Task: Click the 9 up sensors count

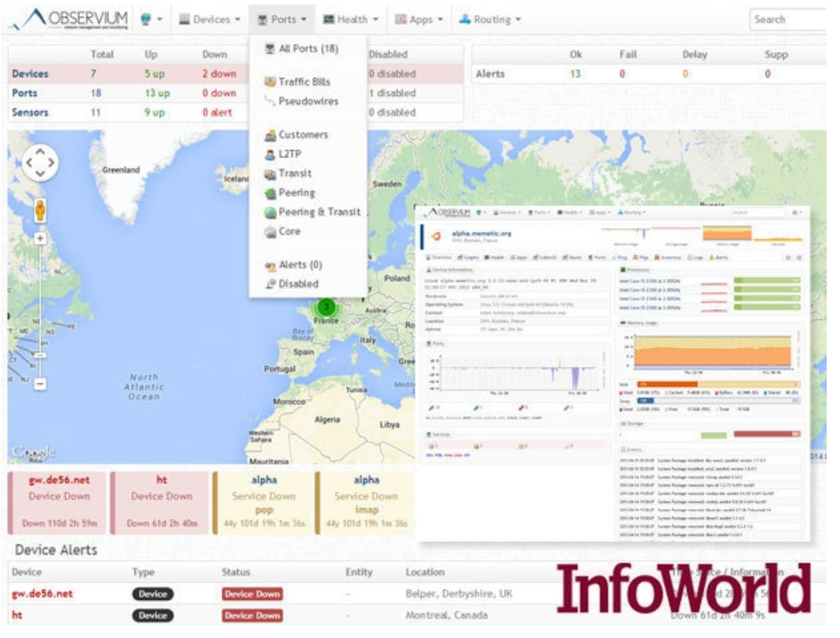Action: point(155,113)
